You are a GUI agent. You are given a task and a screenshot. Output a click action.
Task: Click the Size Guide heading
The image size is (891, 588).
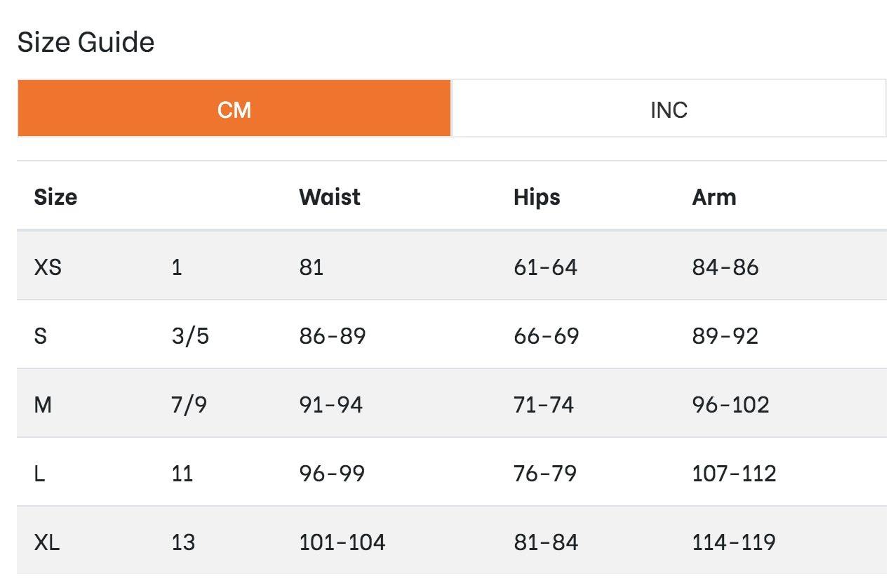[x=86, y=42]
